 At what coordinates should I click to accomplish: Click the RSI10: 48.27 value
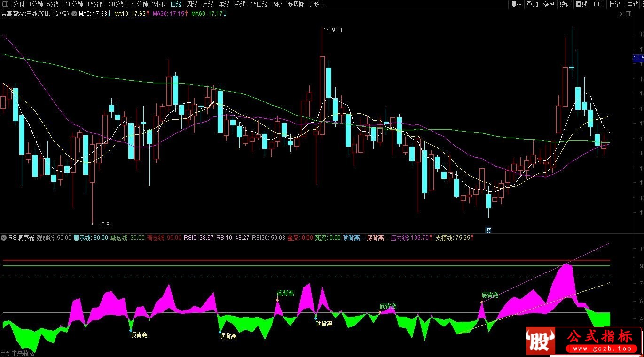tap(233, 238)
